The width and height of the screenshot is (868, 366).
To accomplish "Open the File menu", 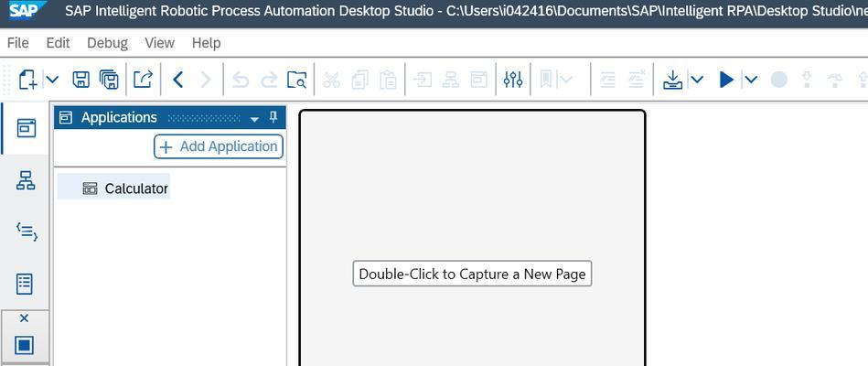I will (x=18, y=43).
